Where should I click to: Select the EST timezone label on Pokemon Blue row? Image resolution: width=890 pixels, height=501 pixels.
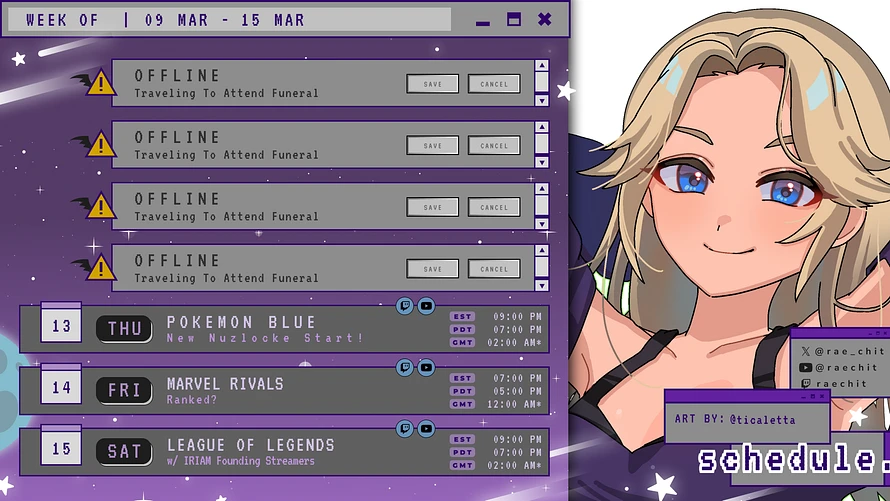[462, 317]
